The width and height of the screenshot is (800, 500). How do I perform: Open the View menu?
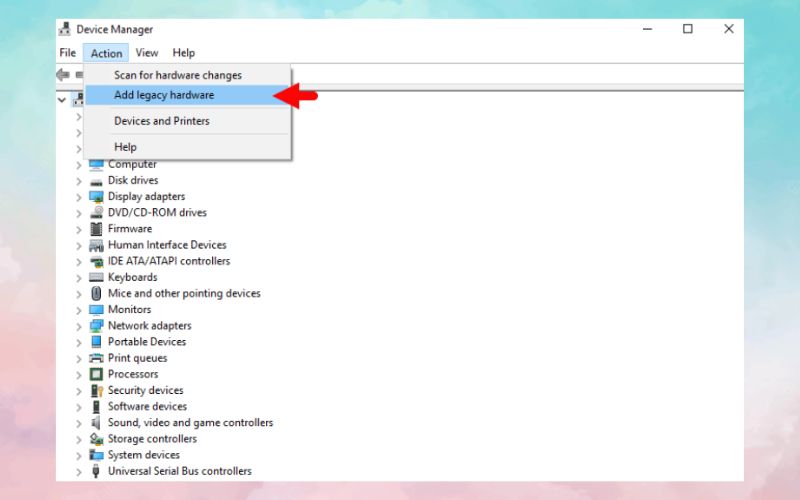(146, 53)
